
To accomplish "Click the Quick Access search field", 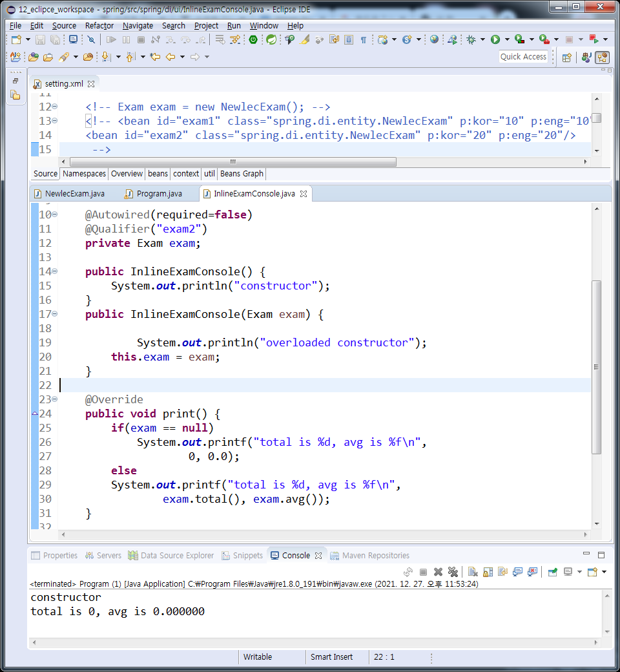I will (523, 57).
